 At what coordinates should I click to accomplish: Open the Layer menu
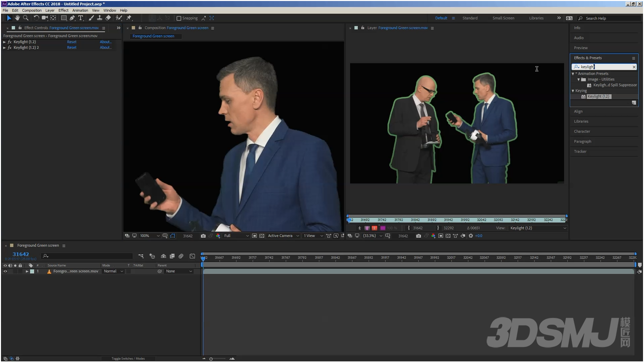tap(50, 10)
